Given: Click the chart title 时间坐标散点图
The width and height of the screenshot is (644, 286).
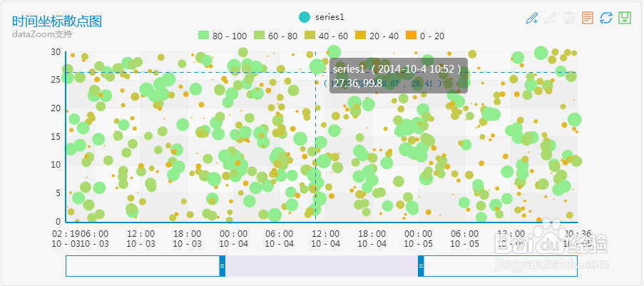Looking at the screenshot, I should [57, 21].
